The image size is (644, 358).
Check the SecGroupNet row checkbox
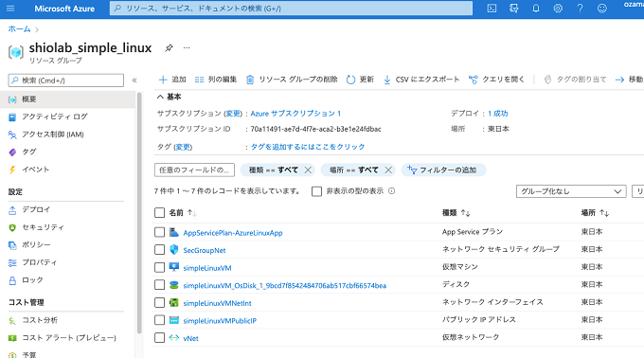click(159, 250)
